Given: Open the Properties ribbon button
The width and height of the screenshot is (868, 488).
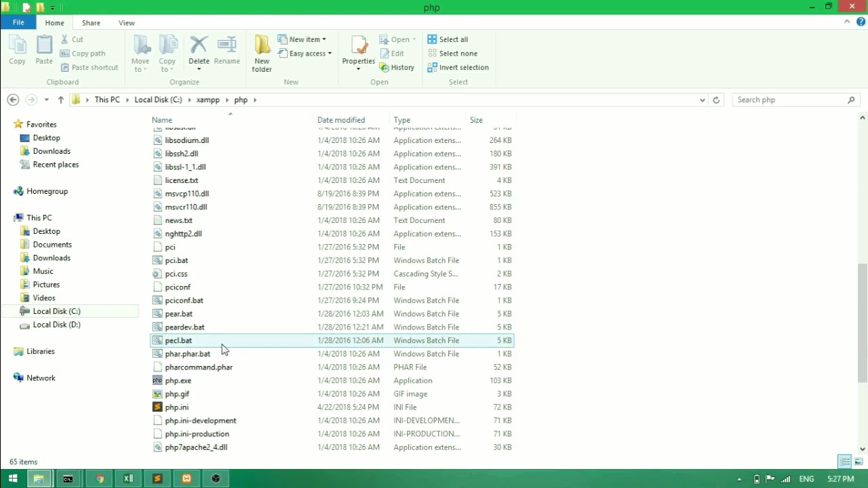Looking at the screenshot, I should click(358, 53).
